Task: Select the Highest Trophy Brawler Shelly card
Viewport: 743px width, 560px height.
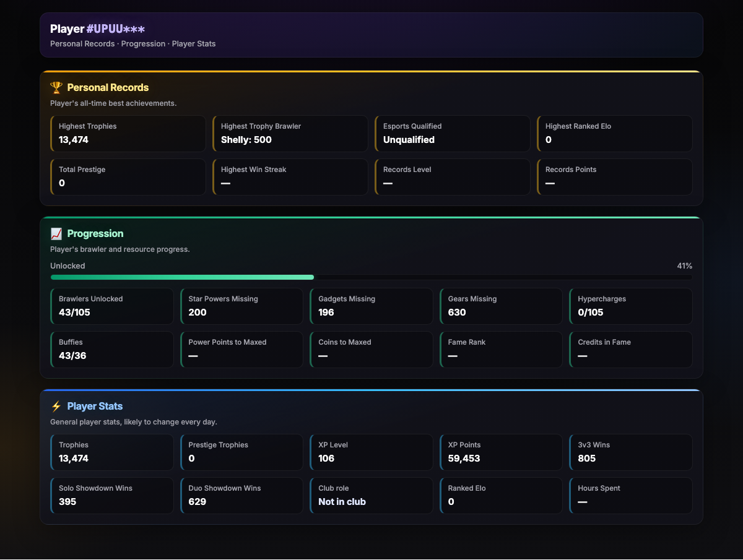Action: (290, 134)
